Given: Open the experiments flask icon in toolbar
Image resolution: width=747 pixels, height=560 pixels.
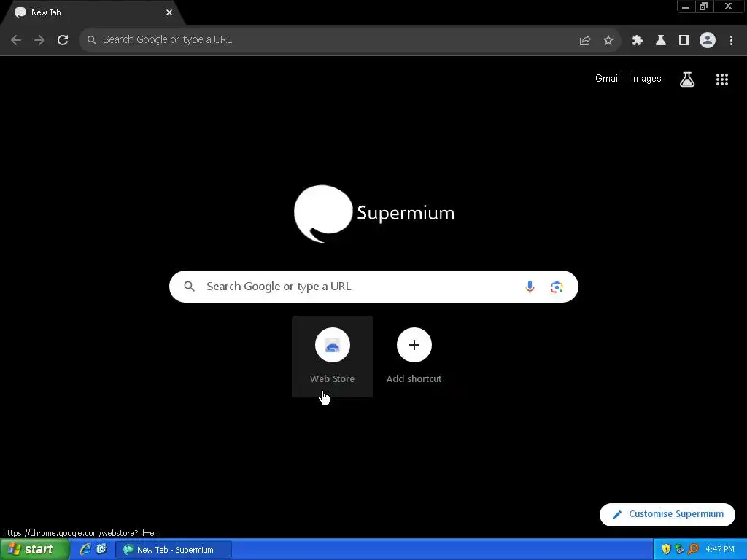Looking at the screenshot, I should (x=661, y=41).
